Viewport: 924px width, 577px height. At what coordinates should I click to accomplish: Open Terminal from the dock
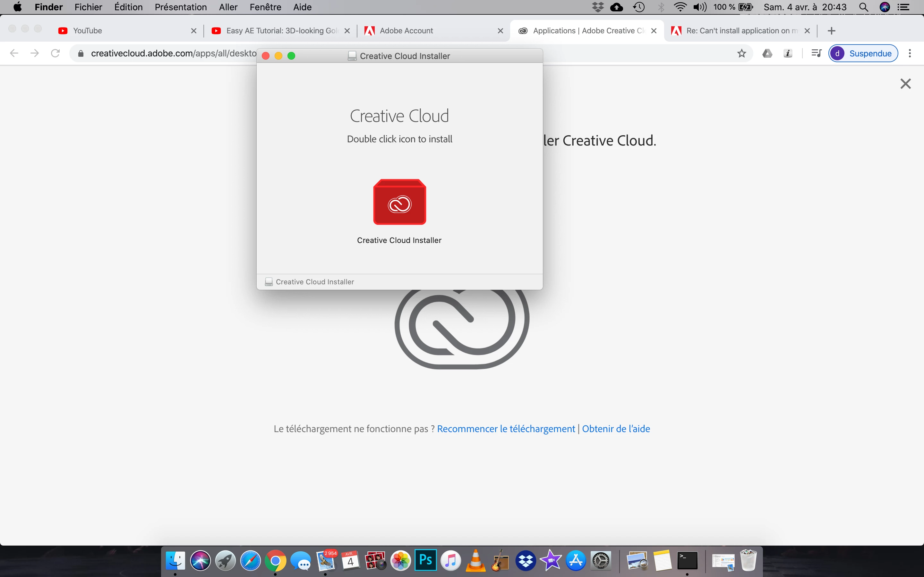click(687, 561)
